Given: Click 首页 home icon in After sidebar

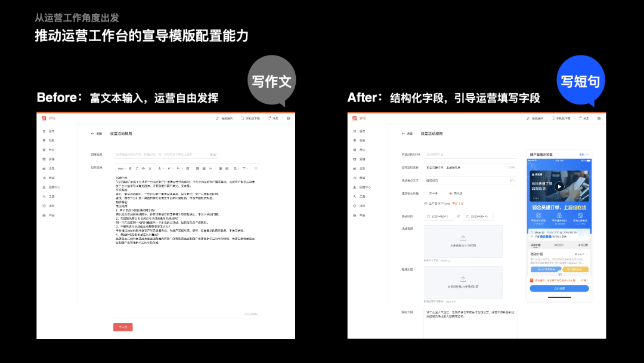Looking at the screenshot, I should (x=354, y=131).
